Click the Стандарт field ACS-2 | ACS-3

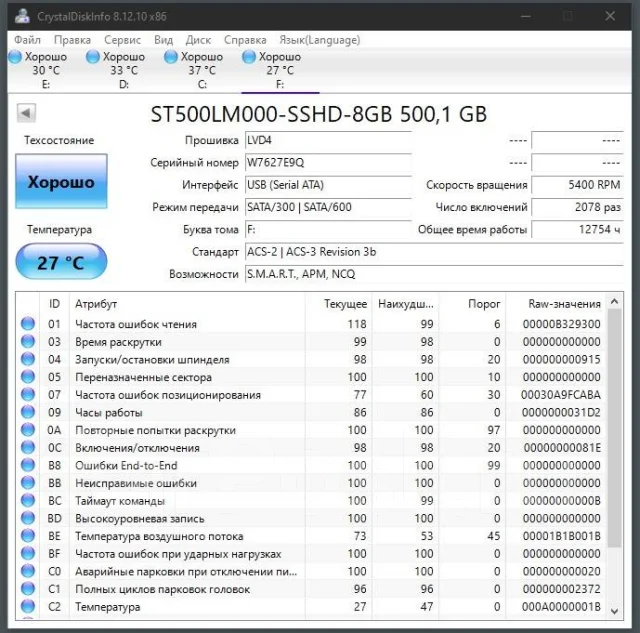point(434,252)
